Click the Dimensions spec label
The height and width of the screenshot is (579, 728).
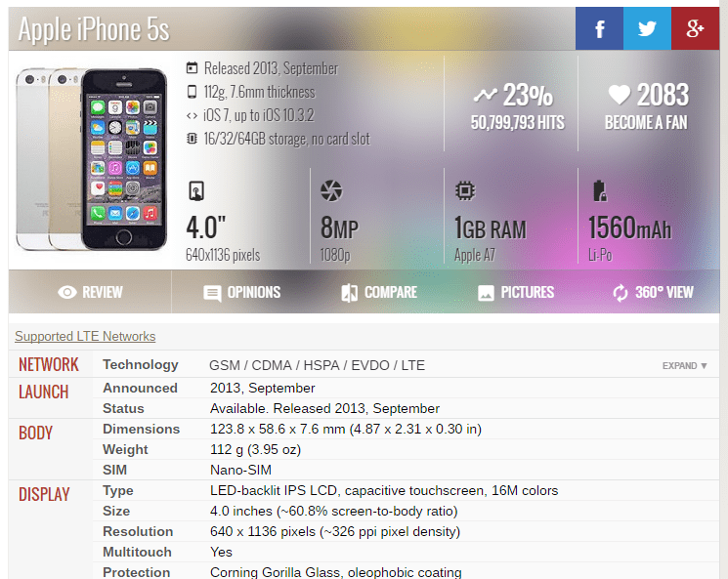tap(141, 430)
